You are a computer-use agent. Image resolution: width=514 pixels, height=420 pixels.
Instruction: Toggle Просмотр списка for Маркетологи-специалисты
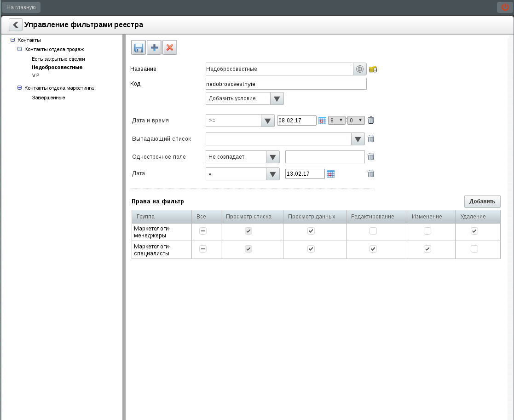click(x=248, y=249)
